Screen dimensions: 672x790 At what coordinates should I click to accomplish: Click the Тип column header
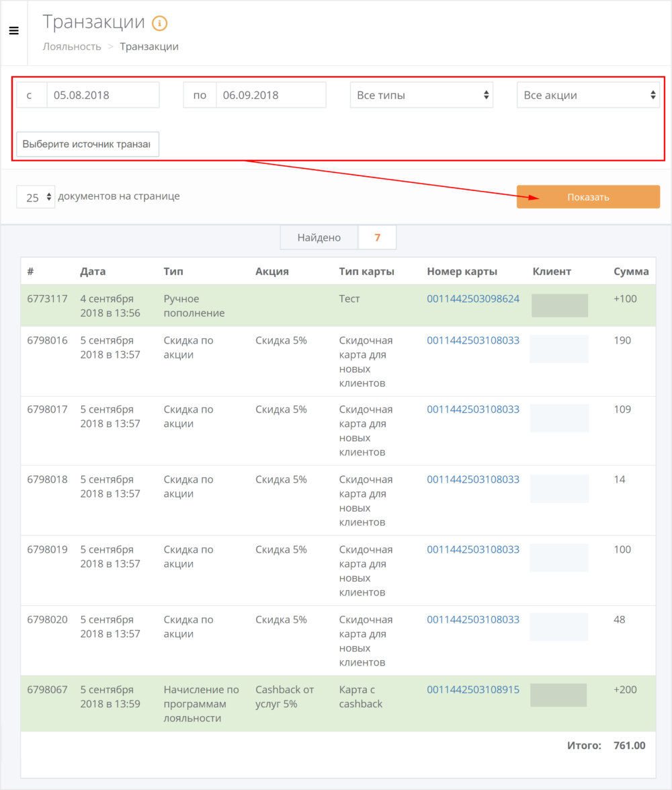173,272
